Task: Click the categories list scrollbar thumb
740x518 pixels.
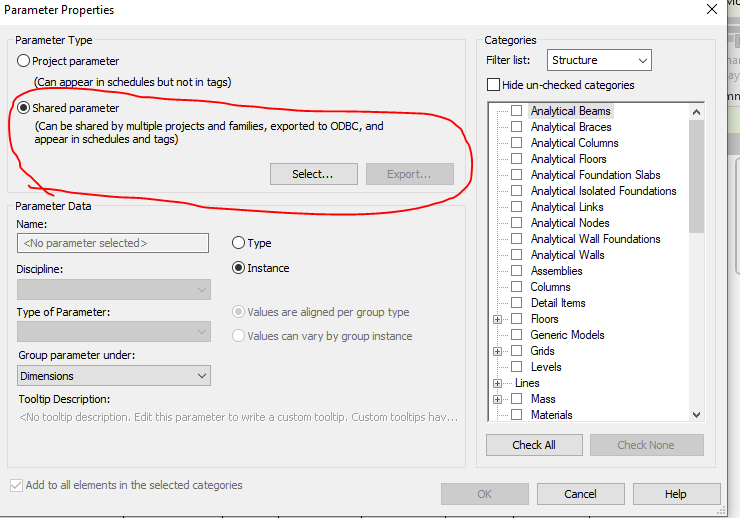Action: pyautogui.click(x=696, y=176)
